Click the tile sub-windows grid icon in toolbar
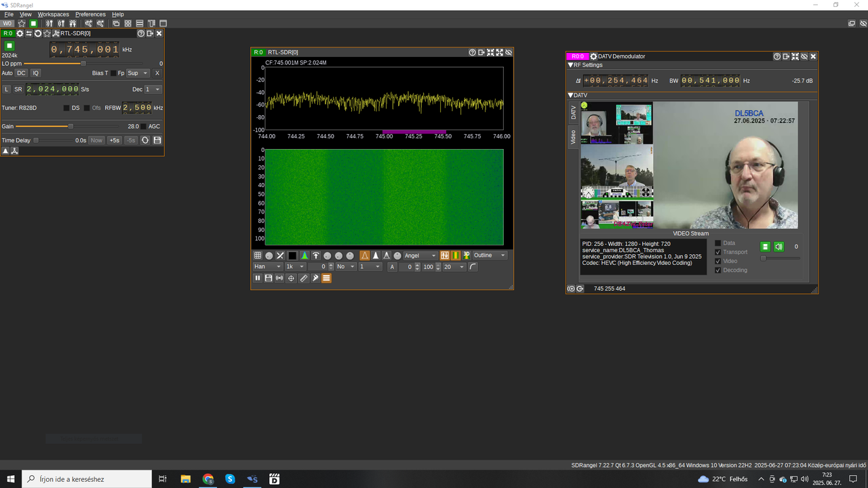The image size is (868, 488). coord(127,23)
